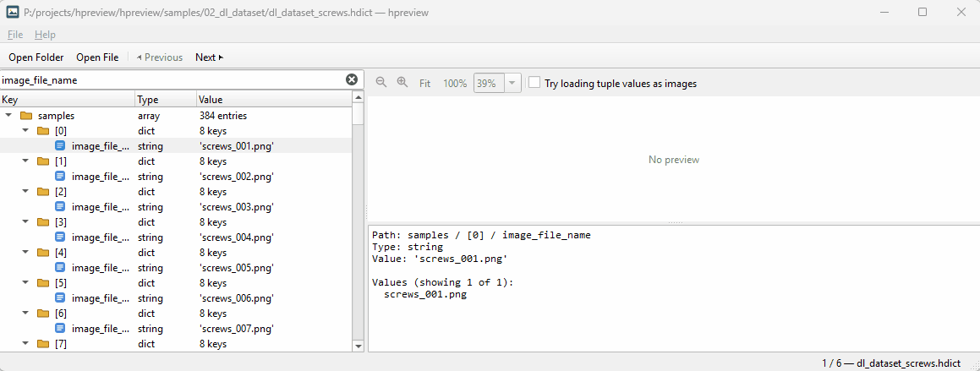This screenshot has width=980, height=371.
Task: Click the tree scrollbar down arrow
Action: coord(359,346)
